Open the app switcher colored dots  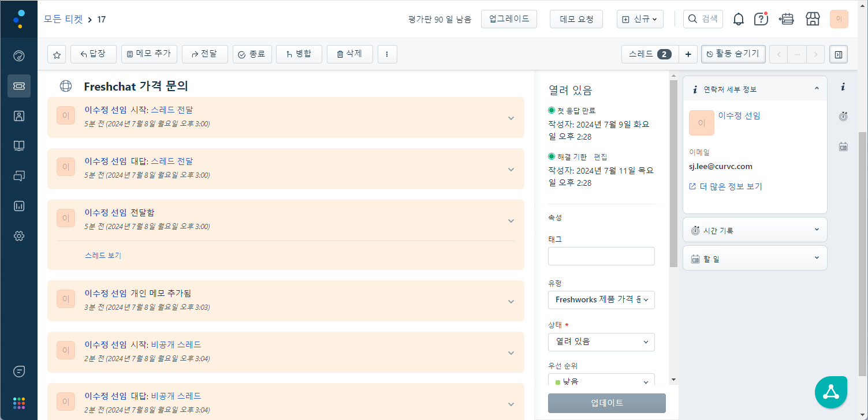(x=19, y=403)
